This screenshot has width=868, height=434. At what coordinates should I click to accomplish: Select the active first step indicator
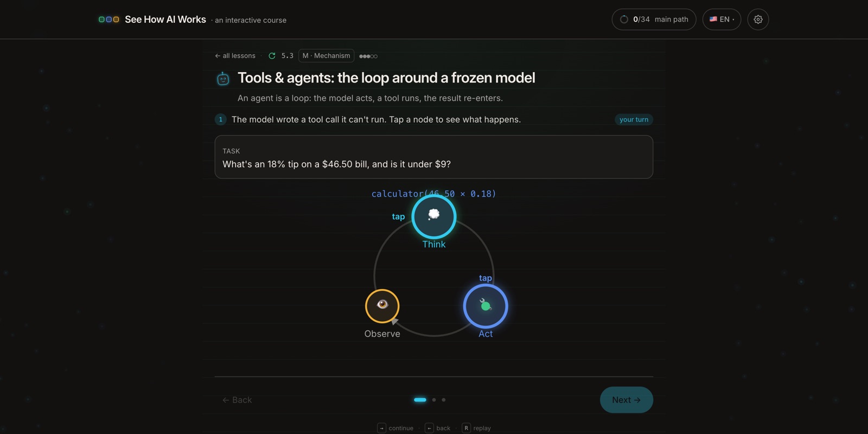(x=420, y=400)
